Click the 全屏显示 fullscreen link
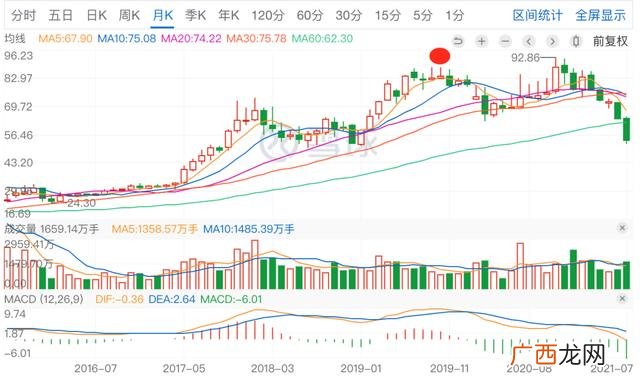Viewport: 640px width, 383px height. pyautogui.click(x=600, y=16)
